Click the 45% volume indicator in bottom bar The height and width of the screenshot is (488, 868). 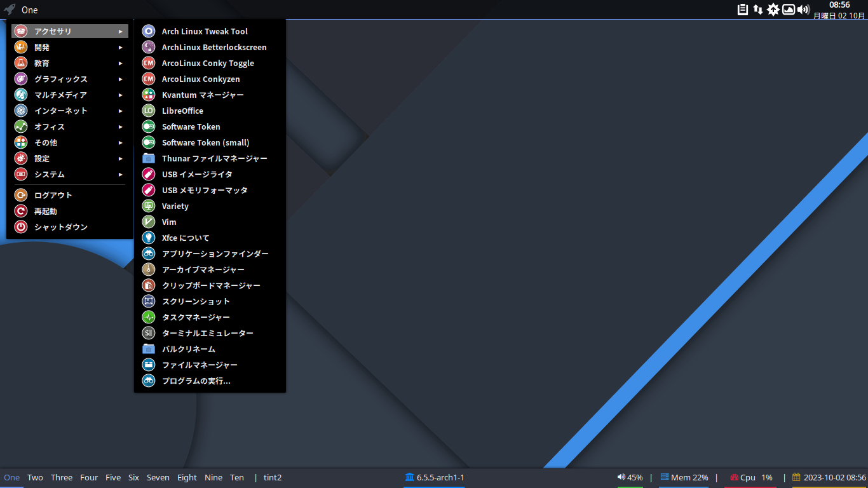click(630, 477)
